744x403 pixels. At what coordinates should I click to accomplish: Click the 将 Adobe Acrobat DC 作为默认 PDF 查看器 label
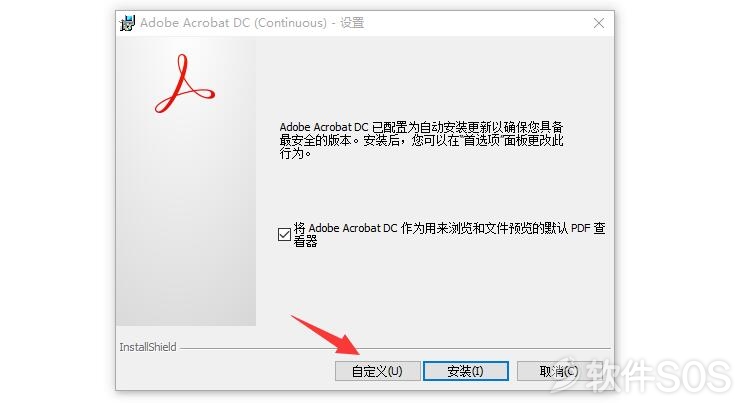[x=449, y=234]
